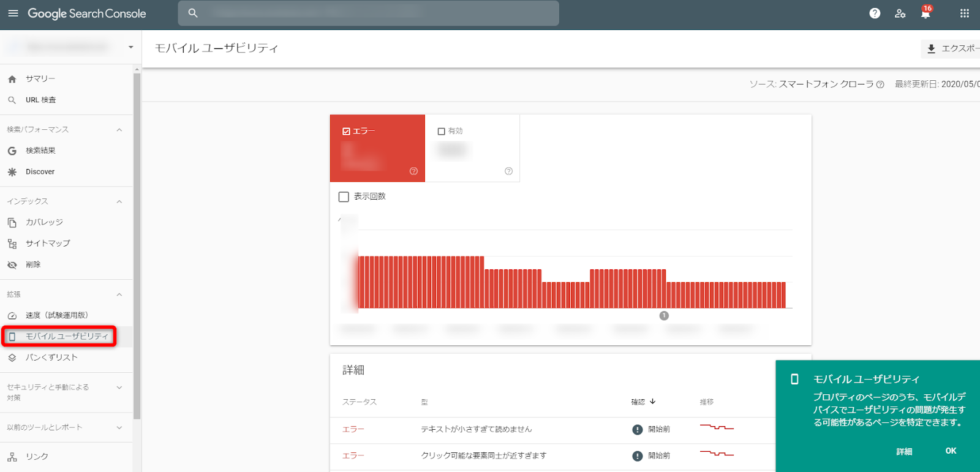The width and height of the screenshot is (980, 472).
Task: Click the red エラー summary card
Action: [x=377, y=148]
